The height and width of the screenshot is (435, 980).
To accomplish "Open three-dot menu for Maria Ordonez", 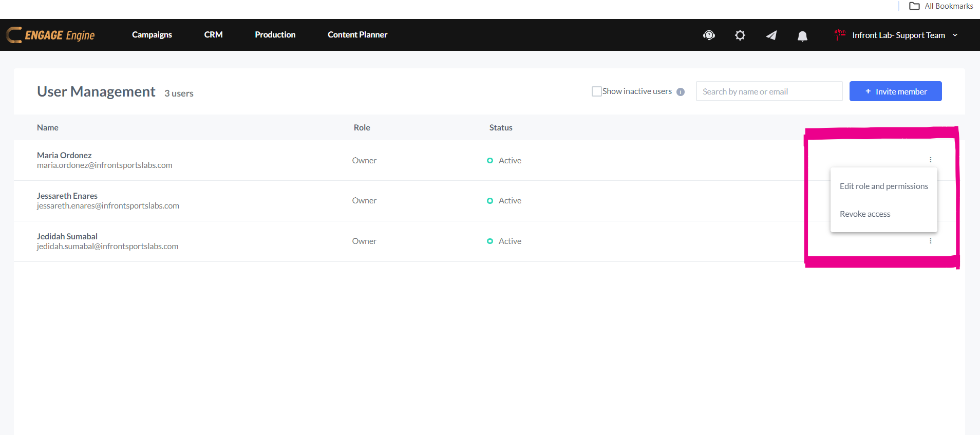I will 930,160.
